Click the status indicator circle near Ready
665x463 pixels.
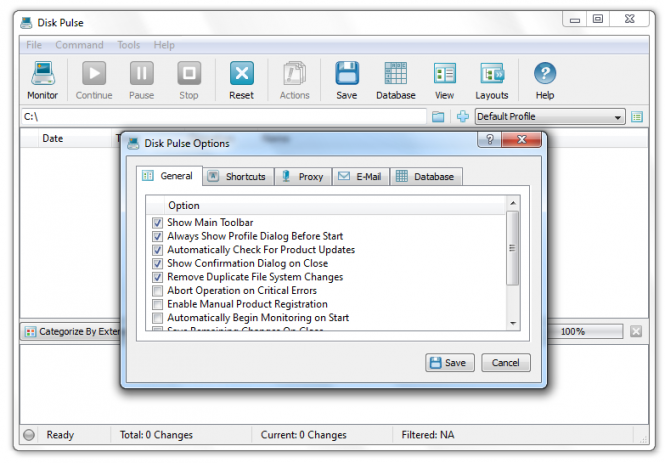29,435
